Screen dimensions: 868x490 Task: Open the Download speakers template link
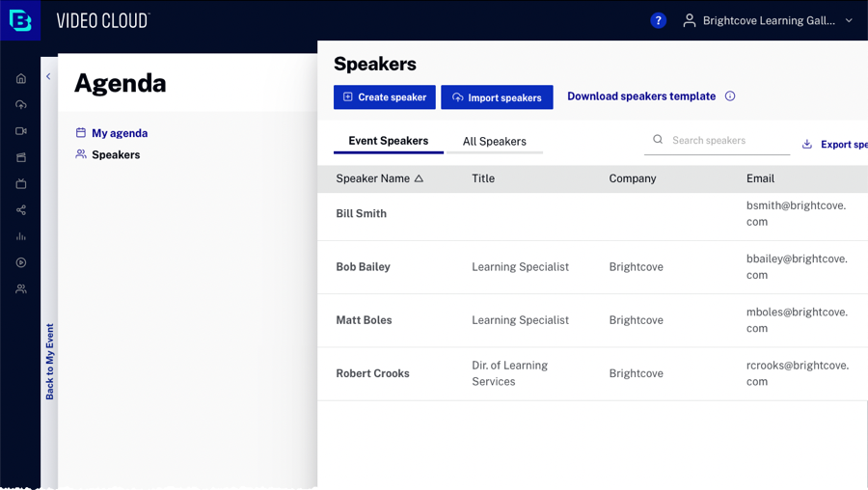[x=641, y=96]
